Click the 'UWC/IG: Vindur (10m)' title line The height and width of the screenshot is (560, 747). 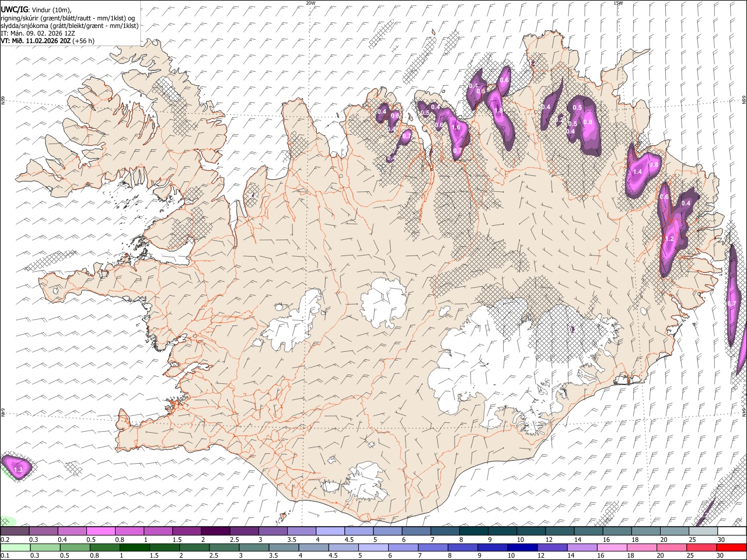36,9
